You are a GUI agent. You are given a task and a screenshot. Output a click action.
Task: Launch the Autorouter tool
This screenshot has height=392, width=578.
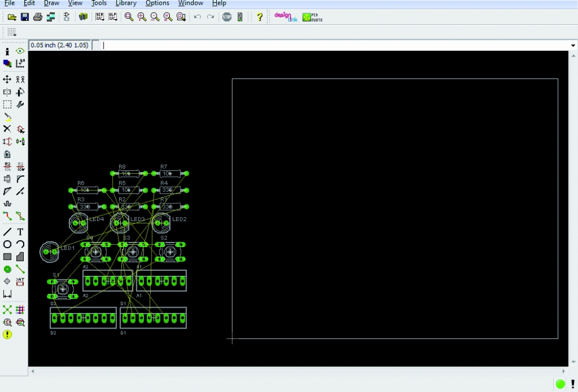[20, 310]
